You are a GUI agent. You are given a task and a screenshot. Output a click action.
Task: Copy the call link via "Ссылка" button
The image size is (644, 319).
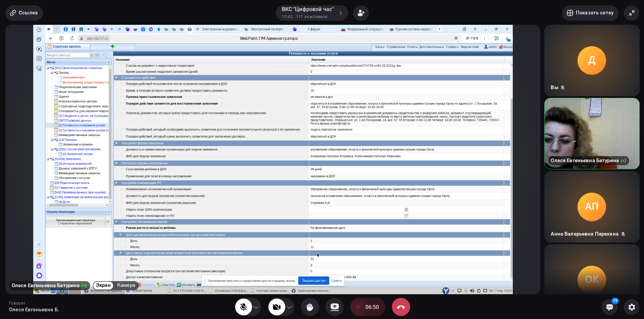(x=24, y=13)
